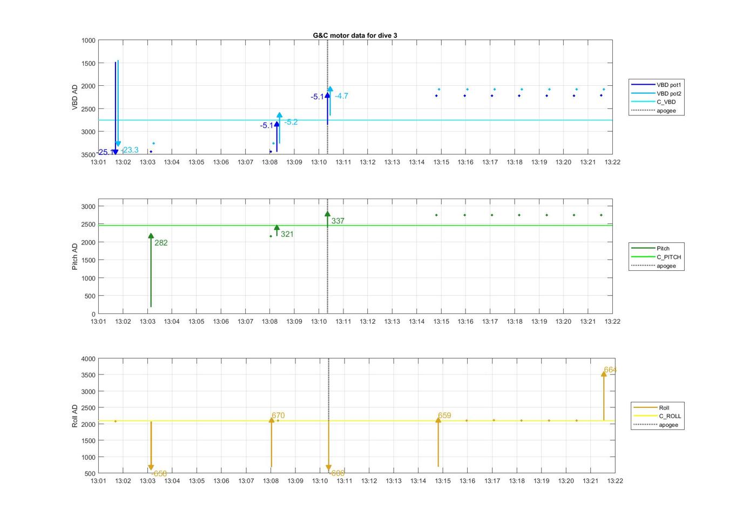756x532 pixels.
Task: Click the '321' pitch data label
Action: pos(287,234)
